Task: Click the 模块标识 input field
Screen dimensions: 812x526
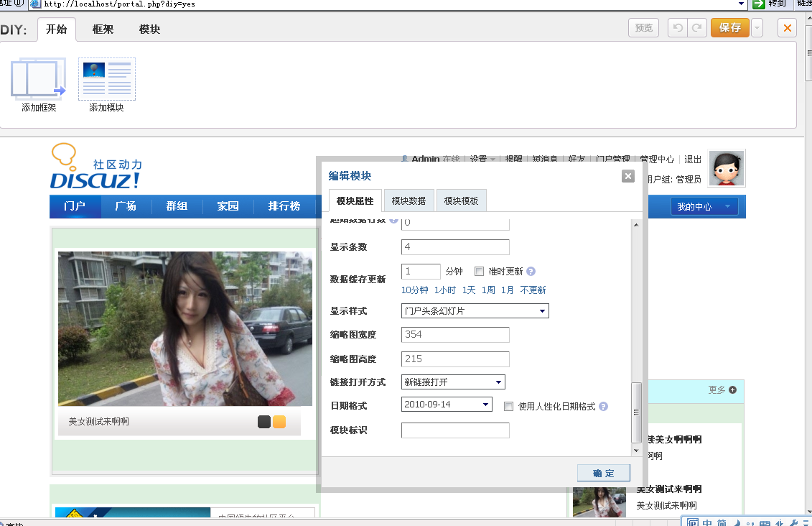Action: (x=455, y=430)
